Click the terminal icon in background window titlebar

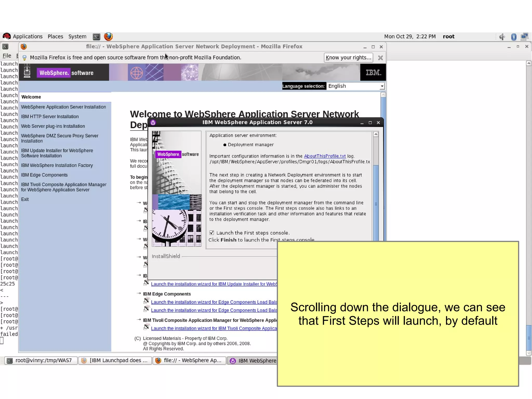click(5, 47)
